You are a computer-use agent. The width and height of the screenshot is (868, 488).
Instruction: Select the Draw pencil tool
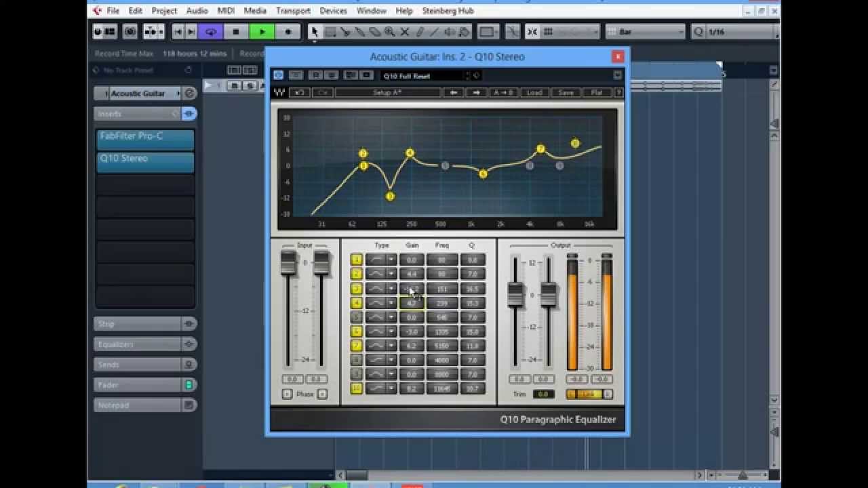click(x=420, y=32)
